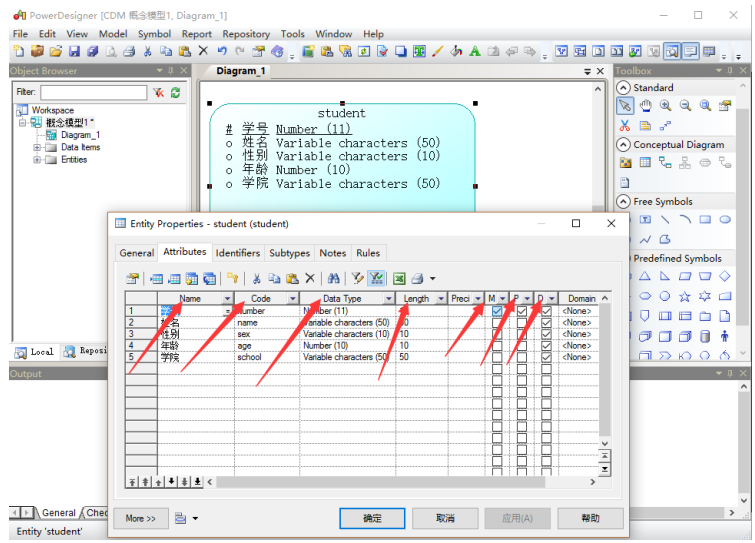Select Diagram_1 in the workspace tree

(80, 135)
